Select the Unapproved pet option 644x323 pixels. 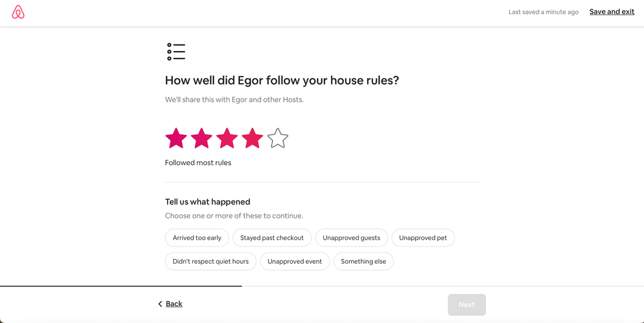(x=423, y=238)
